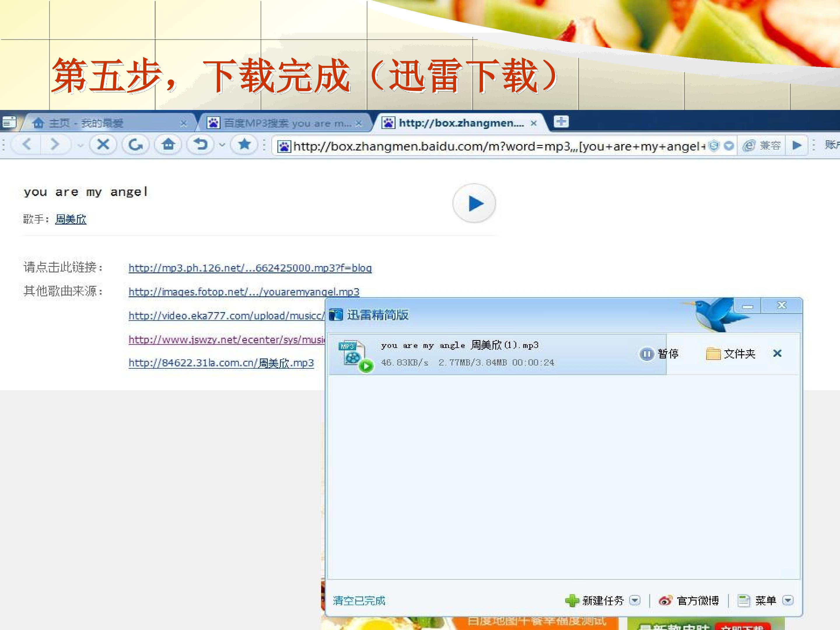This screenshot has width=840, height=630.
Task: Select the you are my angle 周美欣(1).mp3 task
Action: point(459,345)
